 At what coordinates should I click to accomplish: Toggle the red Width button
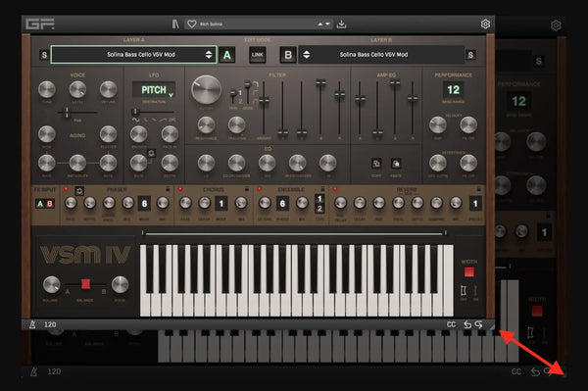(469, 272)
